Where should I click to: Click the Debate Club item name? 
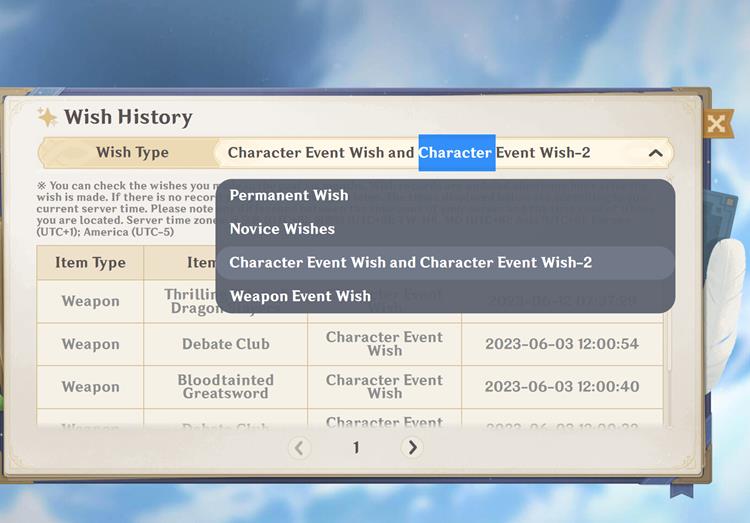[x=226, y=344]
